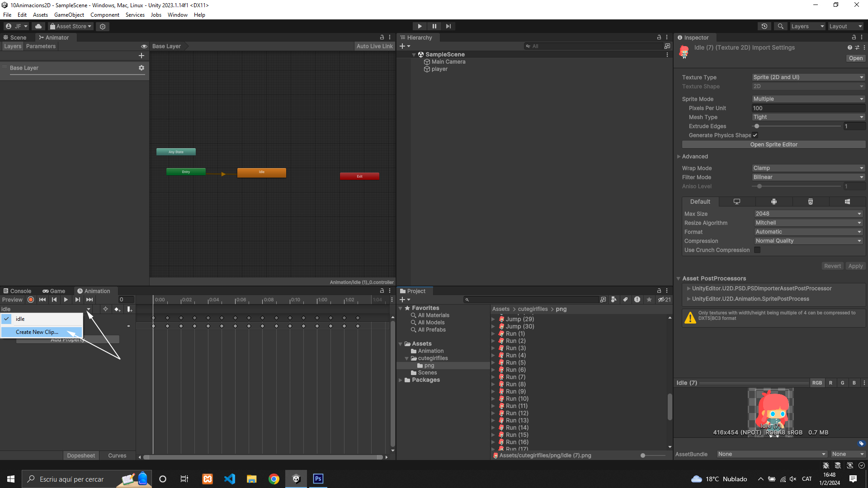Select the Android platform override tab

click(774, 202)
